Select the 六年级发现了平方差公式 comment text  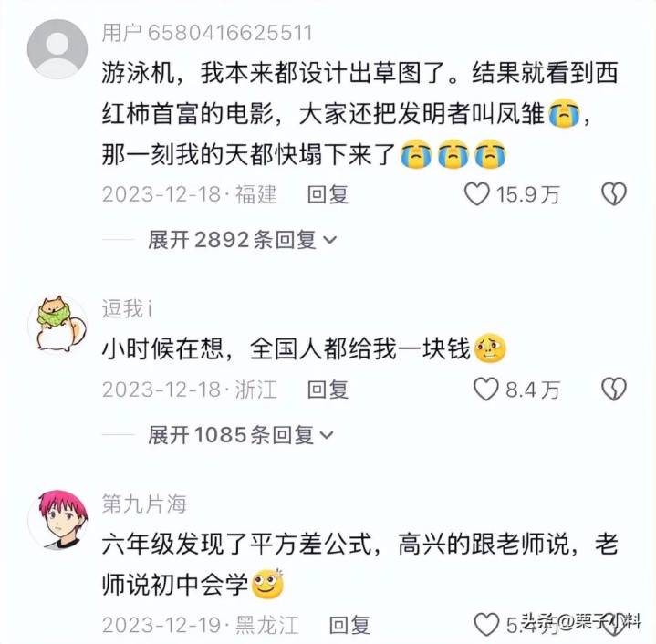(359, 564)
